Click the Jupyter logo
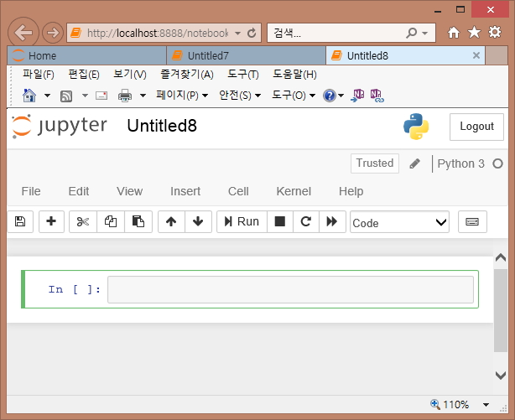Viewport: 515px width, 420px height. tap(59, 126)
